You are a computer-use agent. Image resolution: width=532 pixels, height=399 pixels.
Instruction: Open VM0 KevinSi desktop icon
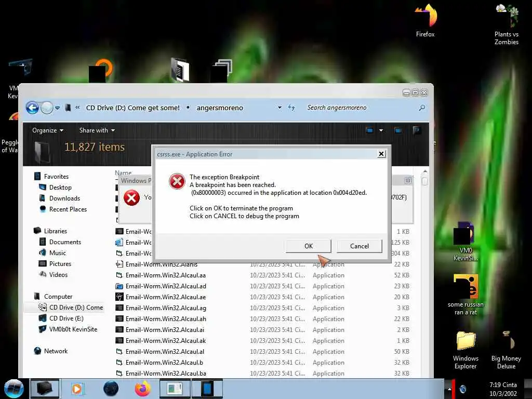coord(465,241)
